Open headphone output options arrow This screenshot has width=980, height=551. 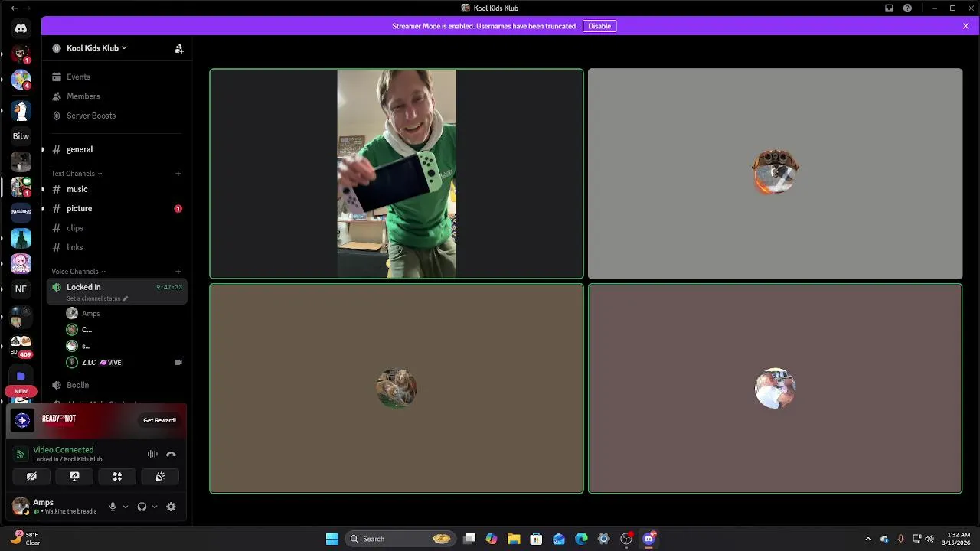[155, 507]
